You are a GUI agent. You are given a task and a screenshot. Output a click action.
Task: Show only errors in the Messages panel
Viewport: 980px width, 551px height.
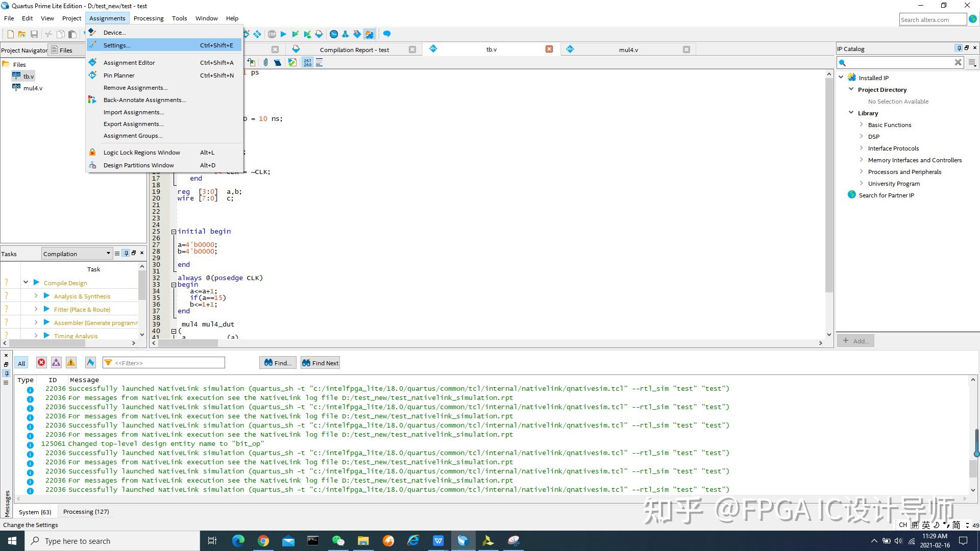click(41, 362)
